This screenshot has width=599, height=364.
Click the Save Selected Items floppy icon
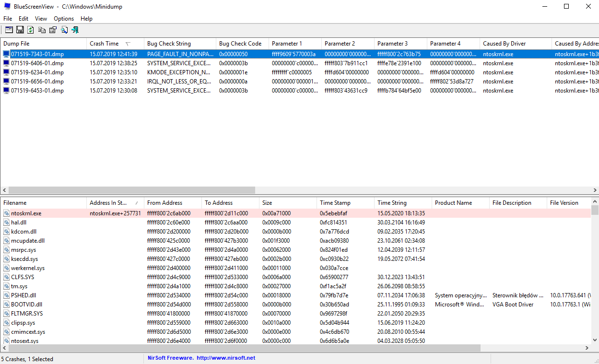coord(20,30)
